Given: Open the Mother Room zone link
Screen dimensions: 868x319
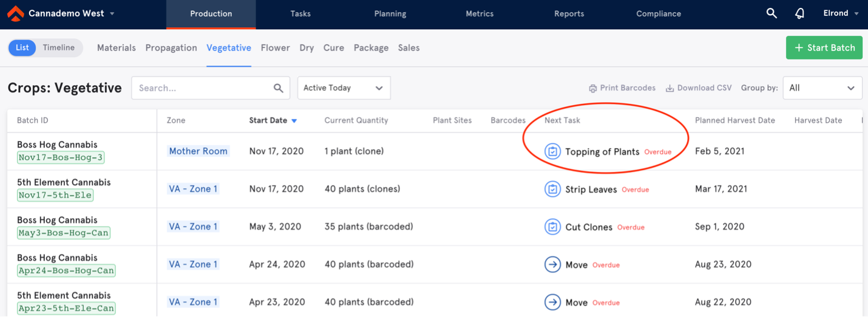Looking at the screenshot, I should point(198,151).
